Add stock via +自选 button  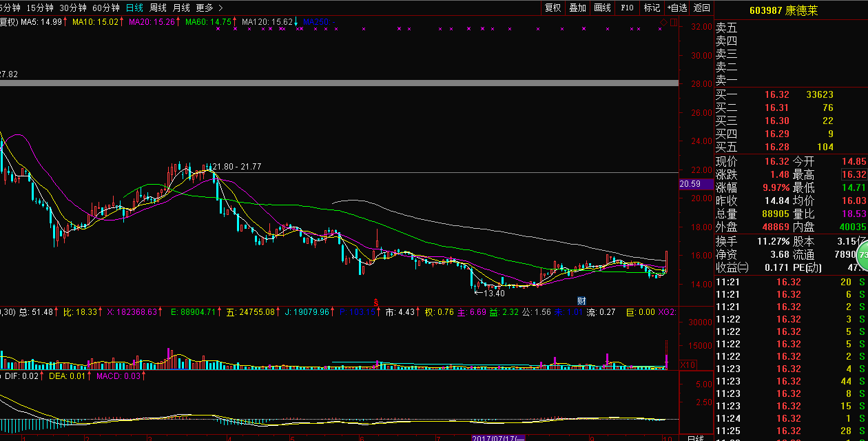[676, 8]
